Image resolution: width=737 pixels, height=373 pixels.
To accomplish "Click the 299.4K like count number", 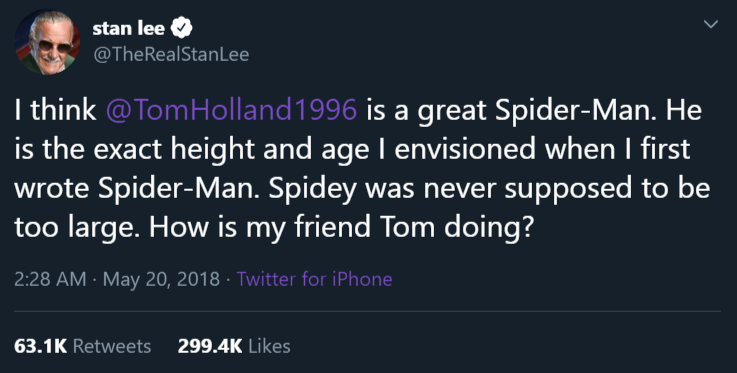I will click(210, 346).
